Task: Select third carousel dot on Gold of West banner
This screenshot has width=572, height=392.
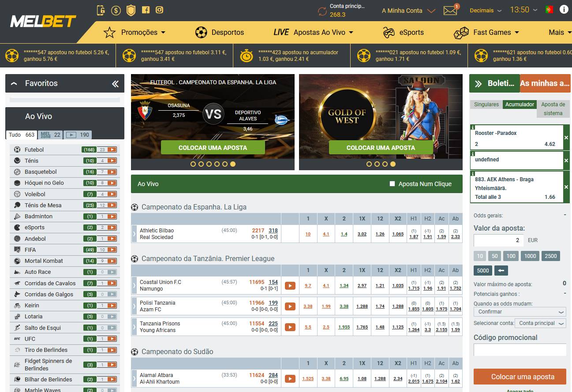Action: [385, 164]
